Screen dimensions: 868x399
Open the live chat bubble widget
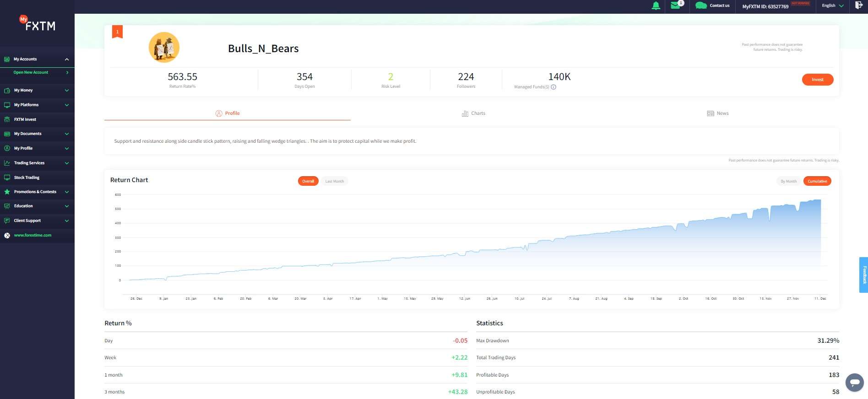coord(854,383)
